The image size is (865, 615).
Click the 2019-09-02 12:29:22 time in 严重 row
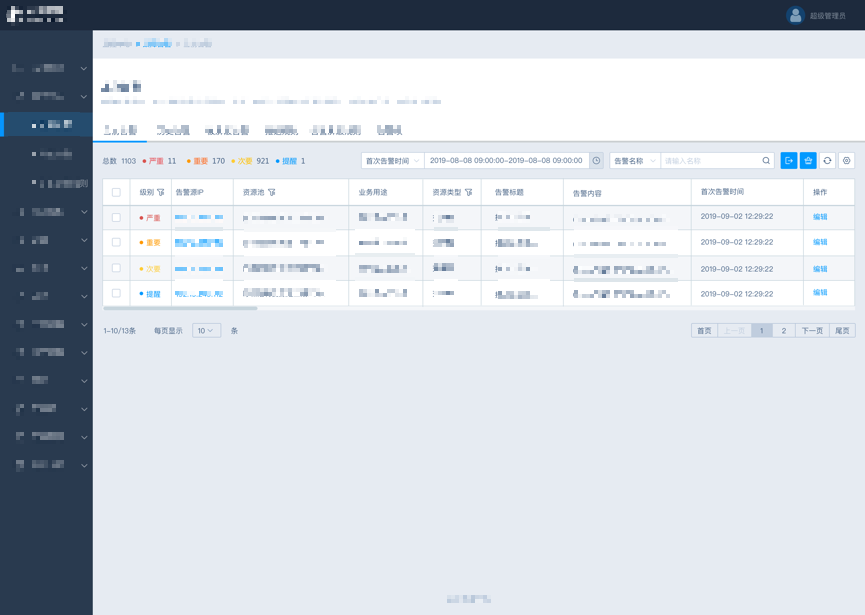pyautogui.click(x=736, y=216)
